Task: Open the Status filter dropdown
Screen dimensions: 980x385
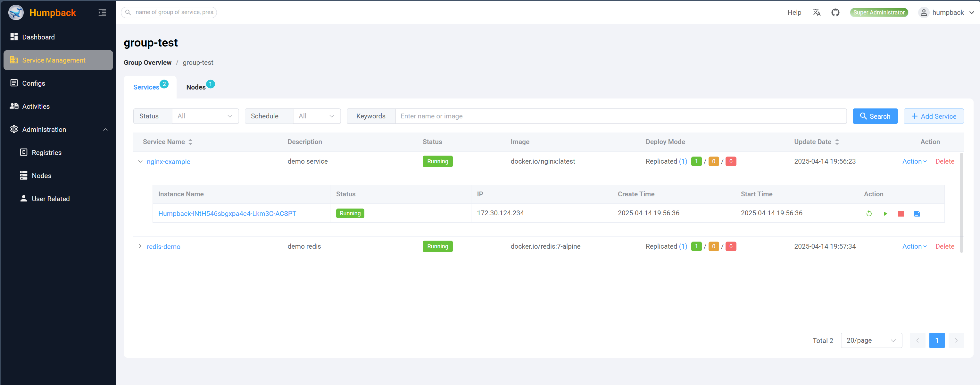Action: pos(205,116)
